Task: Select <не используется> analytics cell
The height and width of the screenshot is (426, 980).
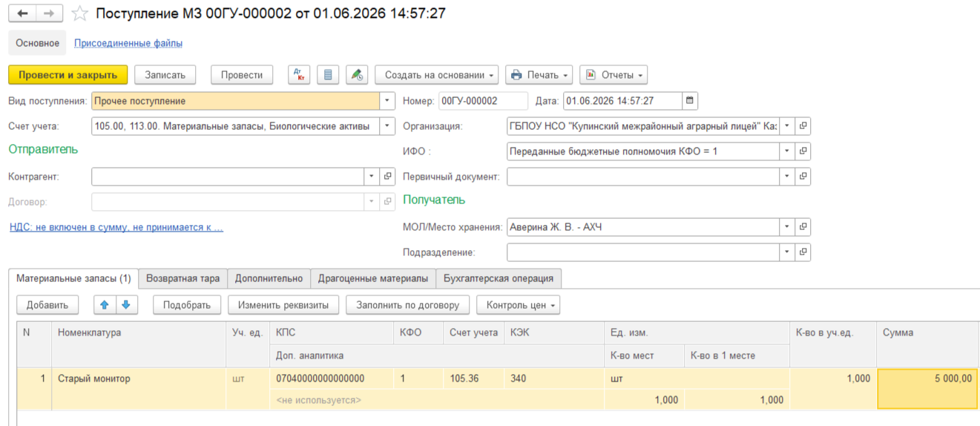Action: point(437,400)
